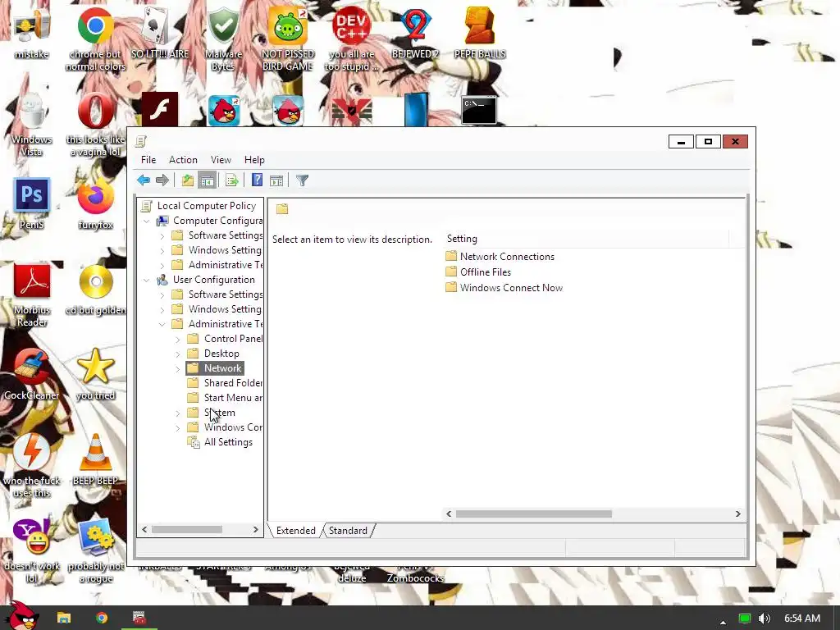Viewport: 840px width, 630px height.
Task: Toggle the Show/Hide Console Tree button
Action: coord(207,180)
